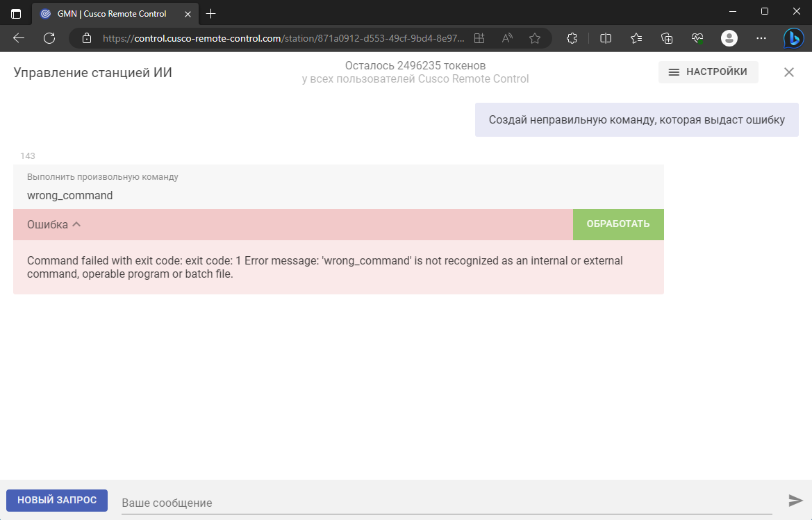
Task: Click the Command failed error message text
Action: [324, 267]
